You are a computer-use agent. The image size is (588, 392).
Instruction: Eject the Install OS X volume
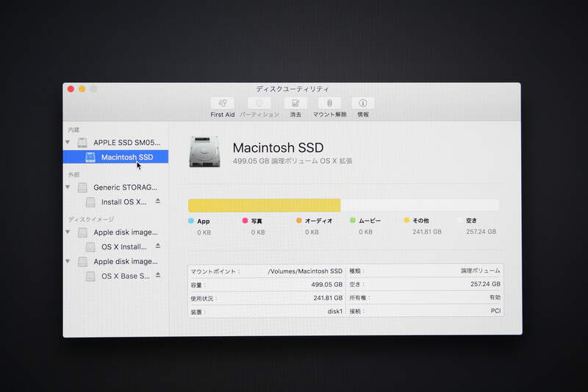coord(157,202)
